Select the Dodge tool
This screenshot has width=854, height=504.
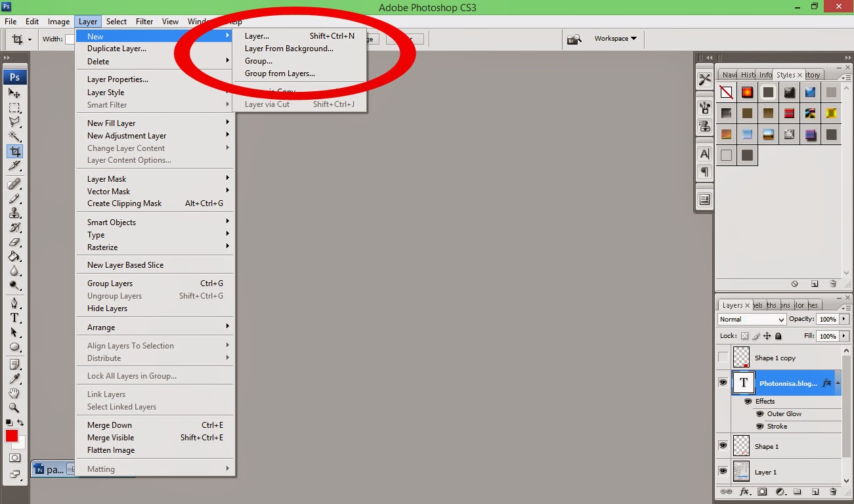[14, 285]
